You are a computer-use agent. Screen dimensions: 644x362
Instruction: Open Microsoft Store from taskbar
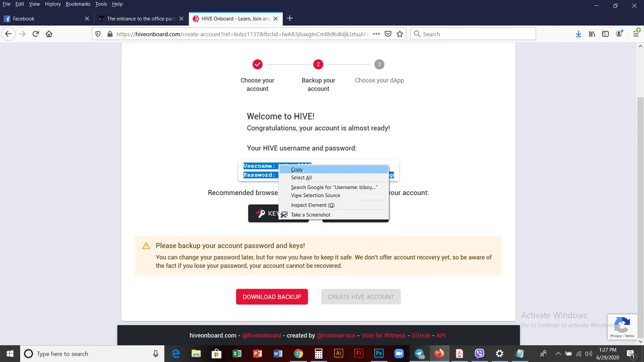point(216,353)
